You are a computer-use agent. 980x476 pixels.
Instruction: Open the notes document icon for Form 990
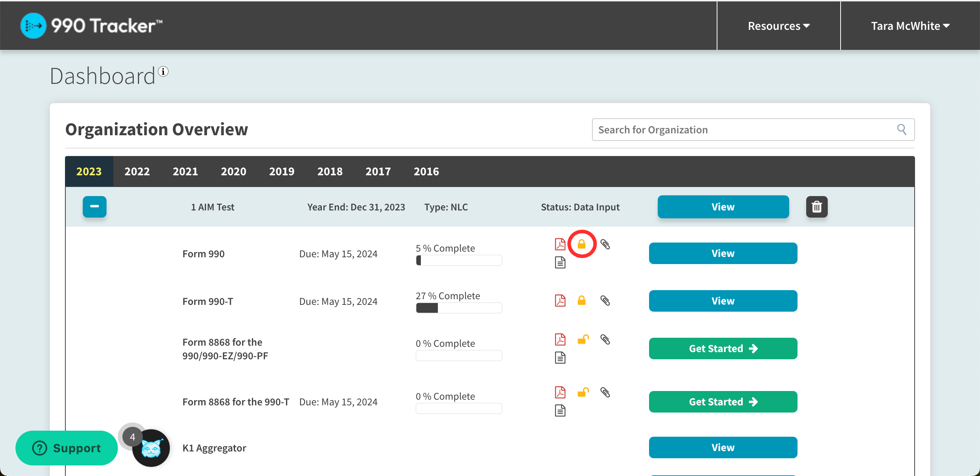560,262
